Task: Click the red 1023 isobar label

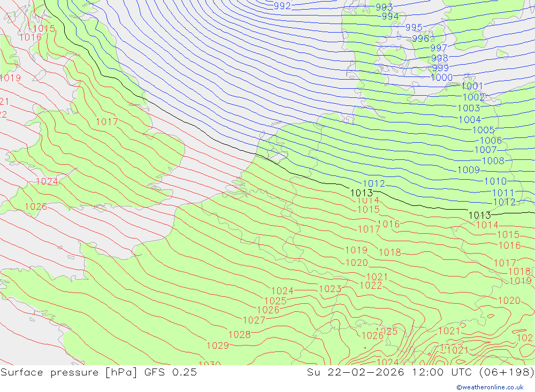Action: tap(330, 289)
